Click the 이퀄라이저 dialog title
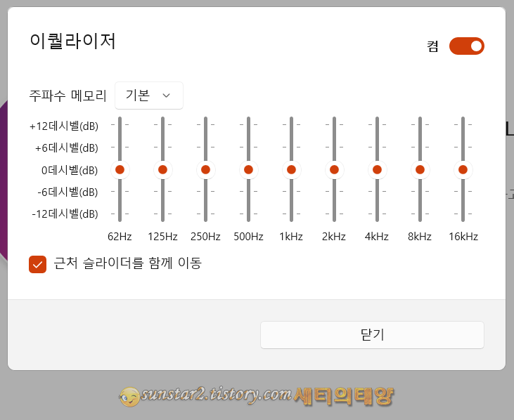Screen dimensions: 514x420 pos(72,41)
